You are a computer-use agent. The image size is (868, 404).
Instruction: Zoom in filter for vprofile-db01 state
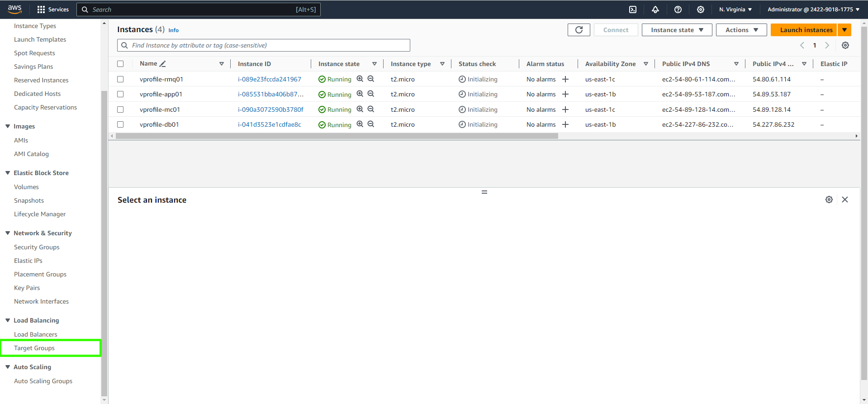click(360, 124)
